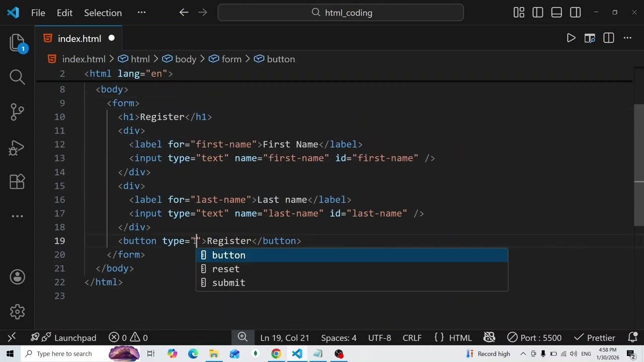Click the First Name label text in code
The image size is (644, 362).
pos(290,144)
